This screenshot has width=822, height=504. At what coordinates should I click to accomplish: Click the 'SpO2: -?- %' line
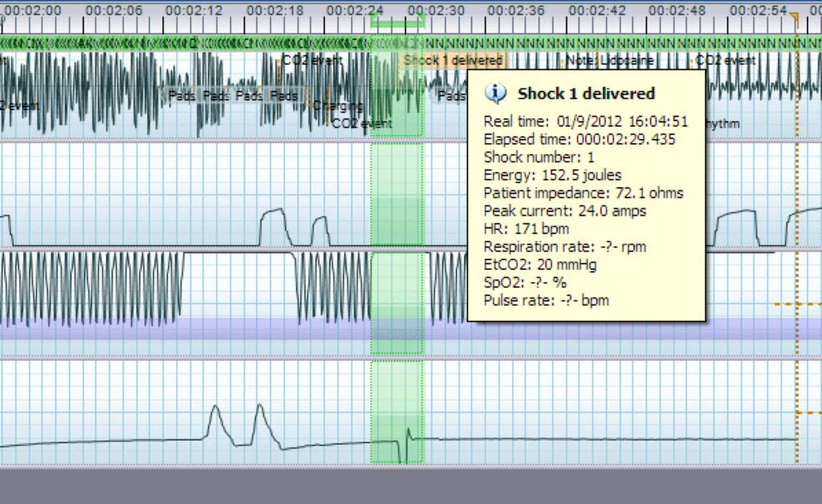tap(525, 282)
